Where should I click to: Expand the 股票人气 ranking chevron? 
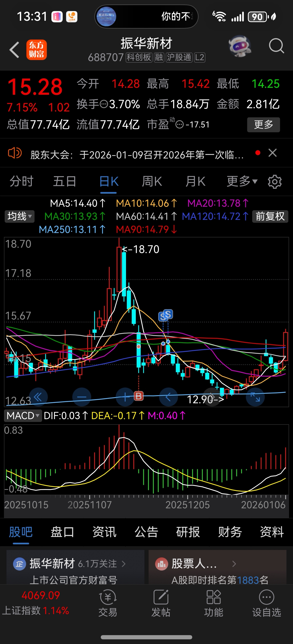pos(234,564)
